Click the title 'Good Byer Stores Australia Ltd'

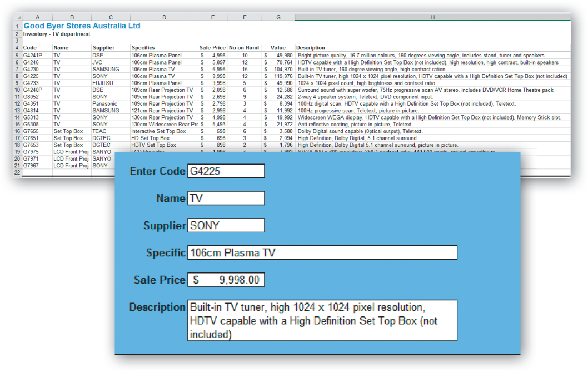tap(82, 26)
